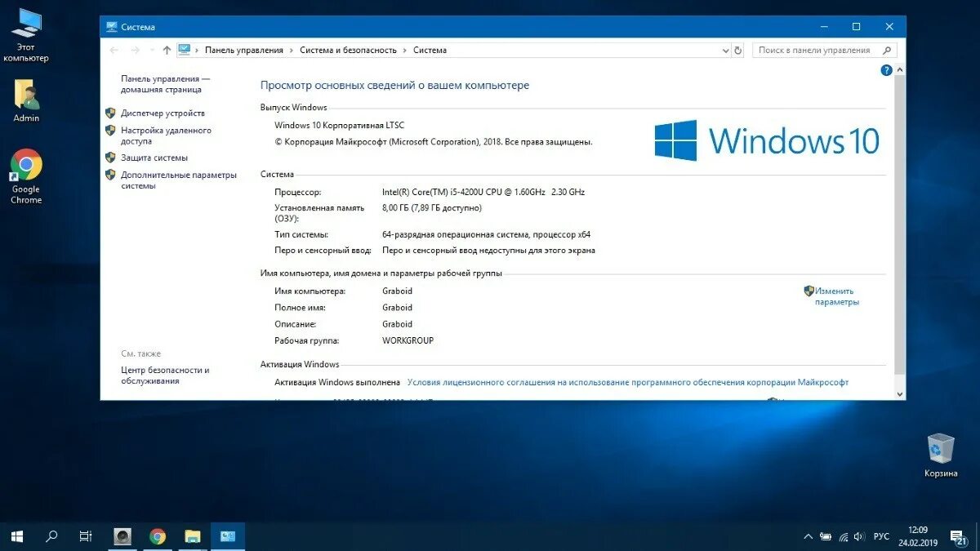Expand chevron after Система и безопасность breadcrumb
Screen dimensions: 980x551
405,50
